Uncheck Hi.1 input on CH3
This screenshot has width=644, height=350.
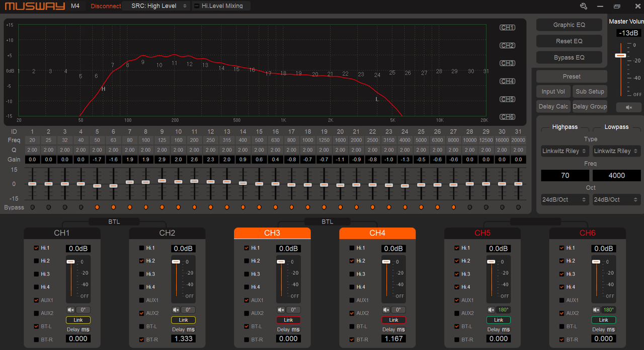[247, 248]
